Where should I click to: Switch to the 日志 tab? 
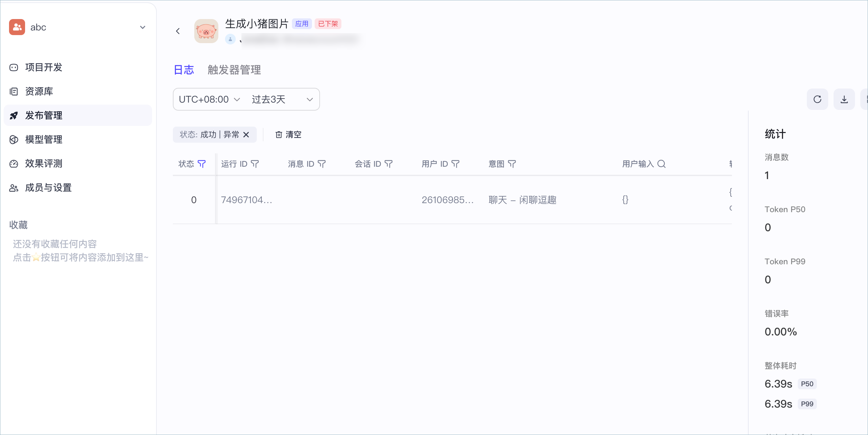[x=184, y=70]
